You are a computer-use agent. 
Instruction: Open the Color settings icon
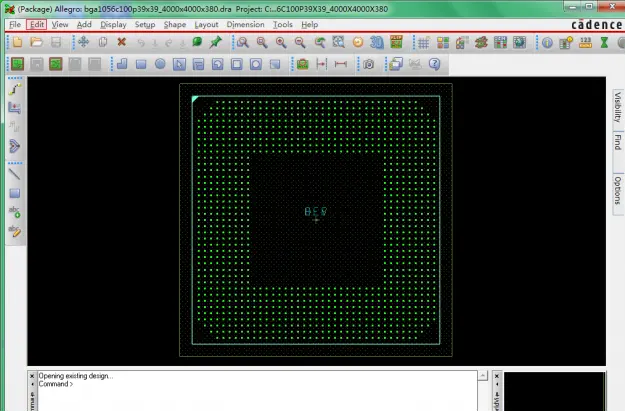[443, 42]
